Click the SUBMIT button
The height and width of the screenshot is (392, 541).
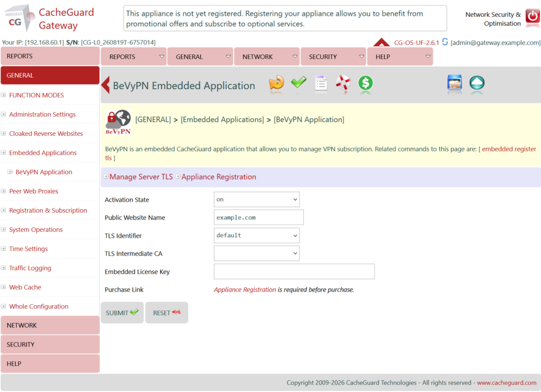coord(122,313)
